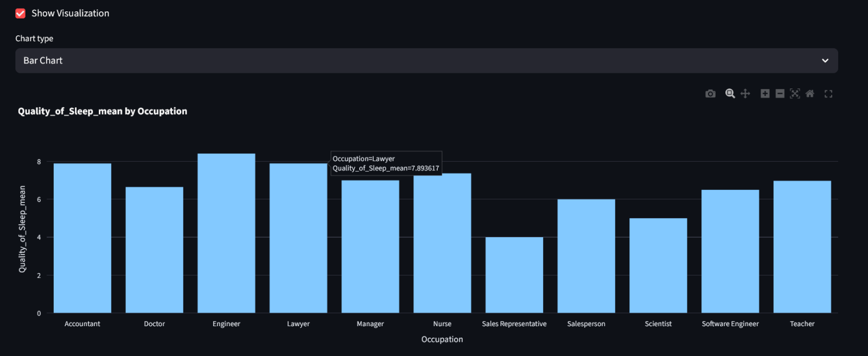Zoom in with the plus icon
The image size is (868, 356).
(x=765, y=94)
